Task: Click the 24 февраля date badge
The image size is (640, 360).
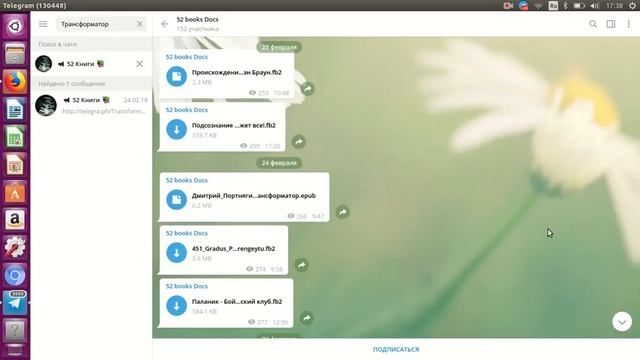Action: click(279, 163)
